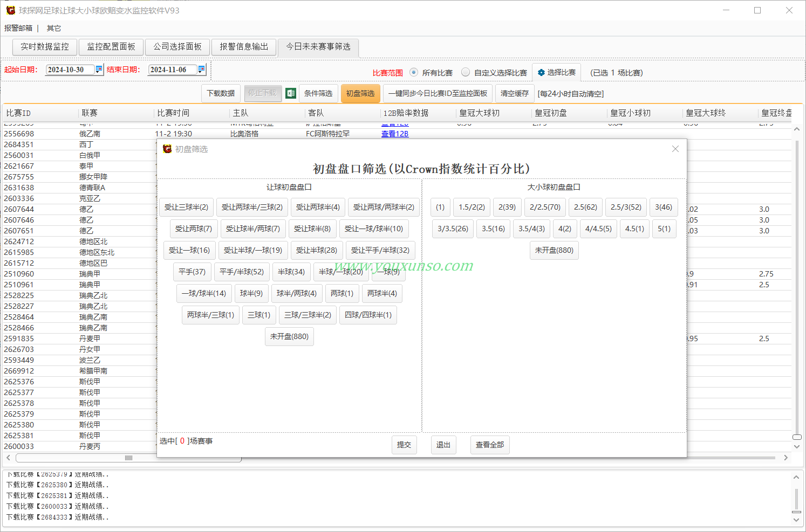Click the table's horizontal scrollbar thumb
The width and height of the screenshot is (806, 532).
point(128,458)
